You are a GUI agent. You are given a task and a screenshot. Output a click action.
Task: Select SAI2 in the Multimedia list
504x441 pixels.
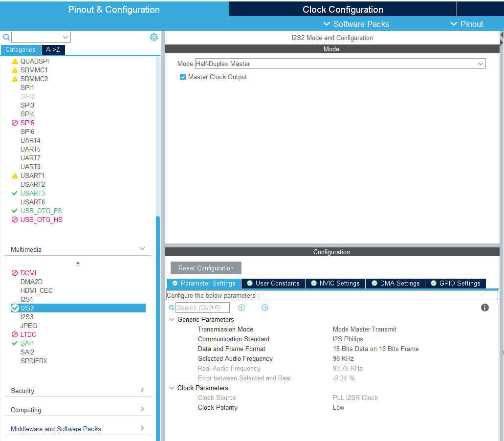pos(27,353)
